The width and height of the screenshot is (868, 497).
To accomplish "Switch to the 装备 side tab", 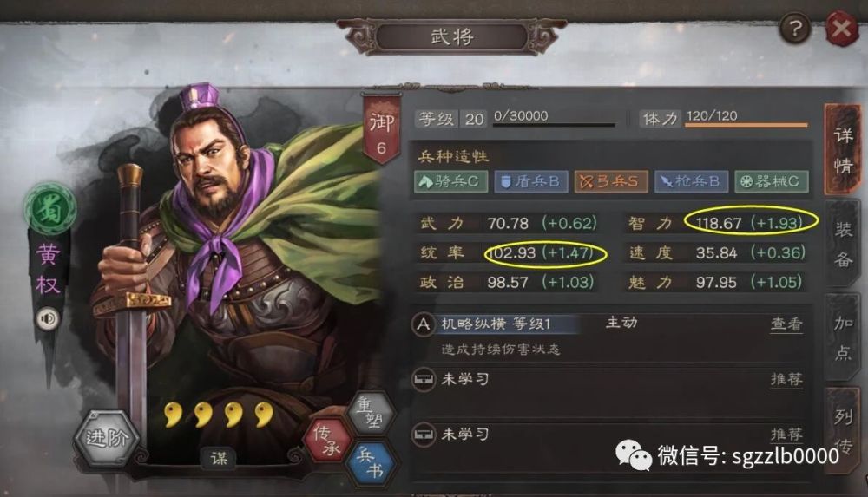I will (x=843, y=244).
